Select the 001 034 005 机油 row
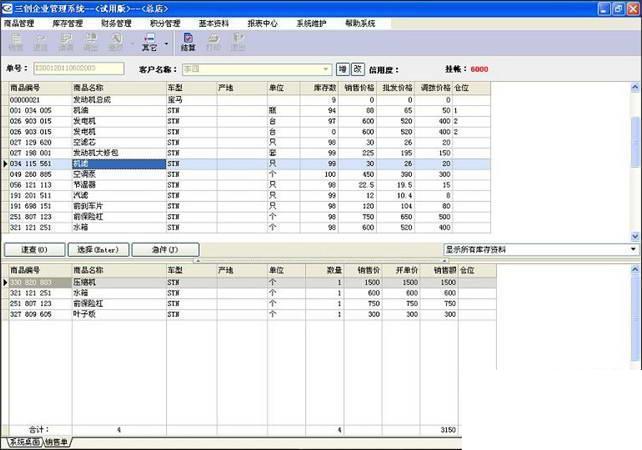Screen dimensions: 642x450 pos(249,111)
